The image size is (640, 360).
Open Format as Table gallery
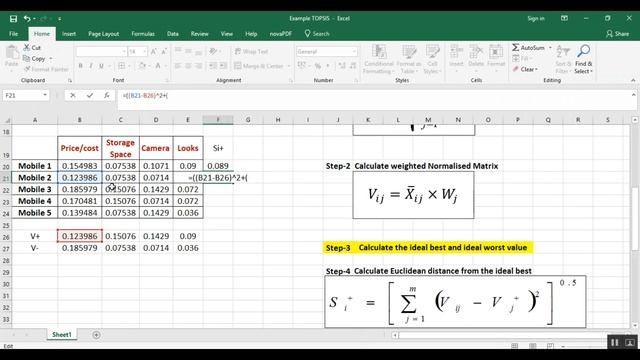[x=409, y=60]
